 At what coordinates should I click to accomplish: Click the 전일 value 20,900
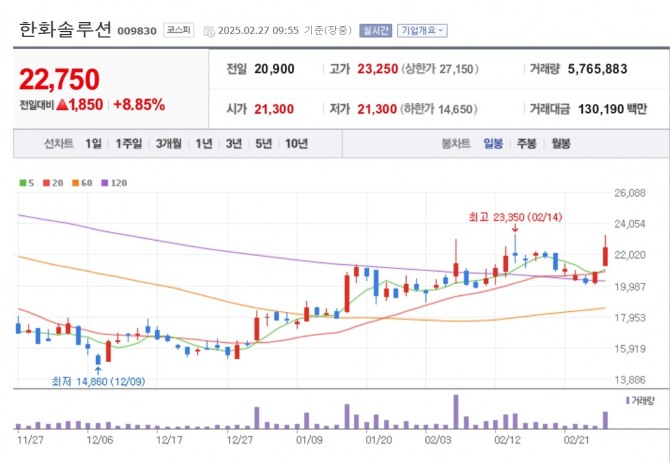(x=274, y=69)
